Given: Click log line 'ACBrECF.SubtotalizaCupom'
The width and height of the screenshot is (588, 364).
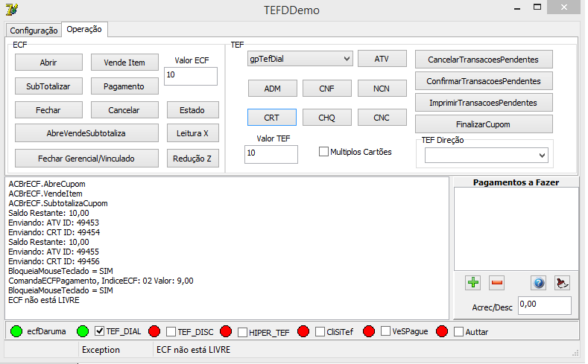Looking at the screenshot, I should (58, 203).
